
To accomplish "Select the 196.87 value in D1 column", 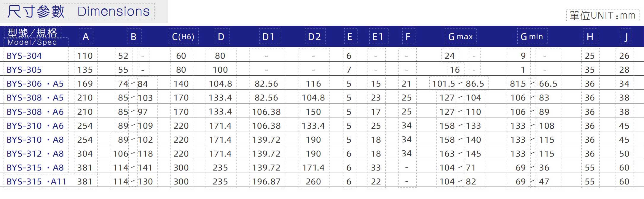I will coord(266,182).
